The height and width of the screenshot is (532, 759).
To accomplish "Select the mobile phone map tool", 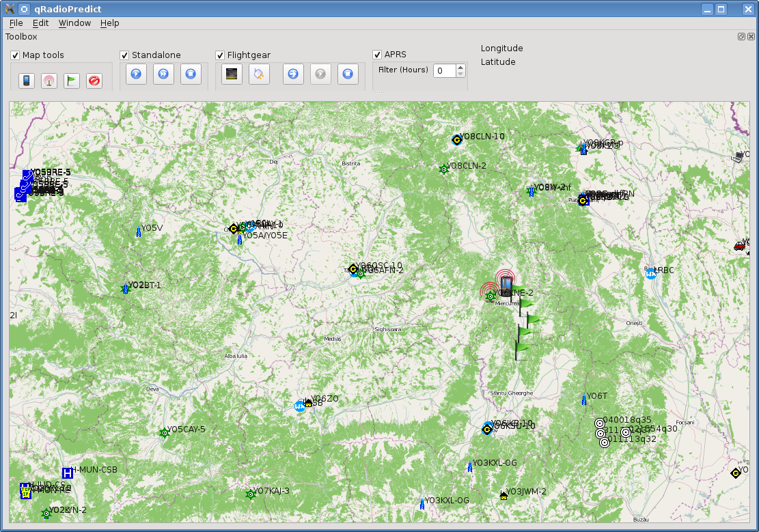I will pos(27,81).
